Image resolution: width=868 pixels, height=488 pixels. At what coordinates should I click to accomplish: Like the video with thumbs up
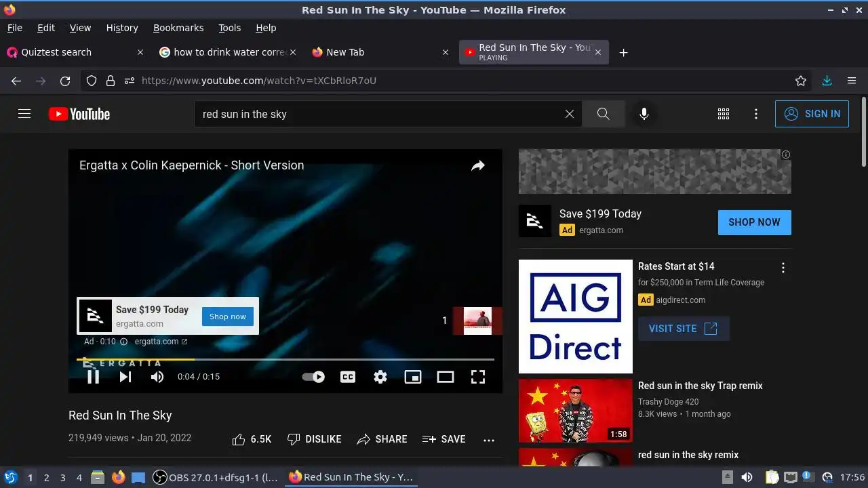[x=252, y=439]
